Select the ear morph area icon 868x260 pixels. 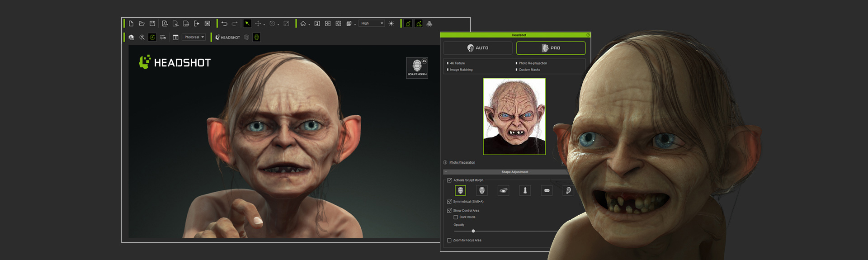(568, 190)
